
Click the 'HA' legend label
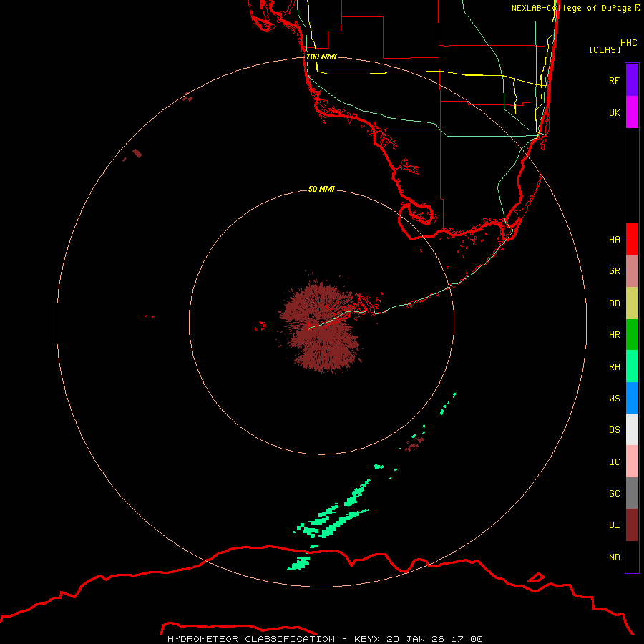[x=614, y=240]
